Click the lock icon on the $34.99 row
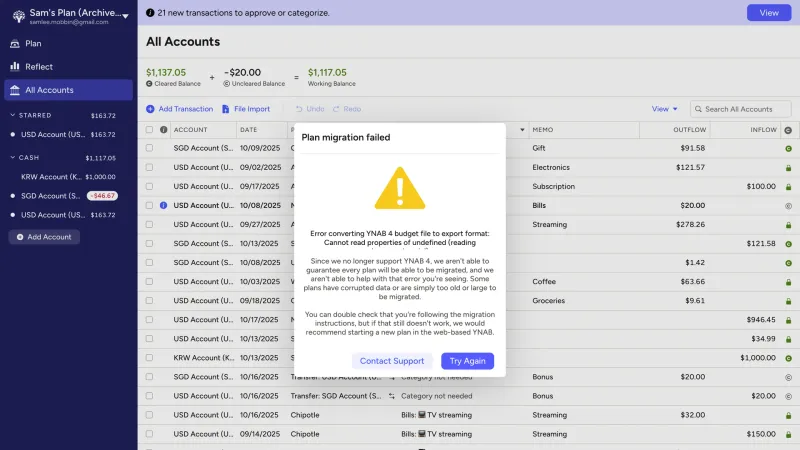 788,339
